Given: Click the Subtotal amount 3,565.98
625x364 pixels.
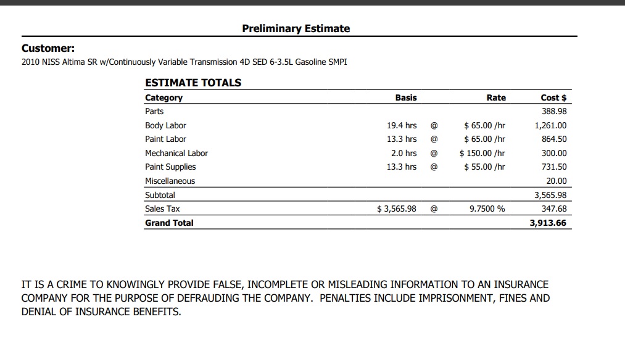Looking at the screenshot, I should pyautogui.click(x=550, y=196).
